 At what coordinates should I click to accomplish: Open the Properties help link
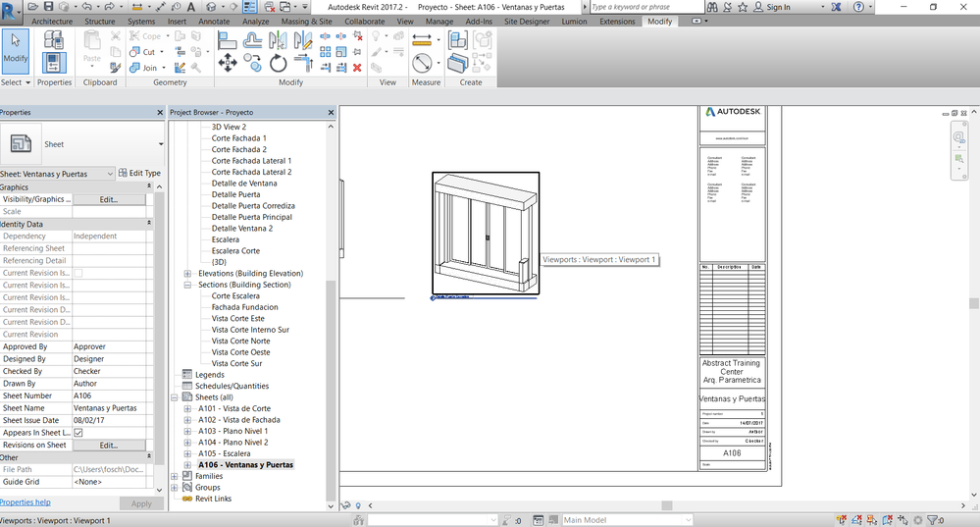26,502
